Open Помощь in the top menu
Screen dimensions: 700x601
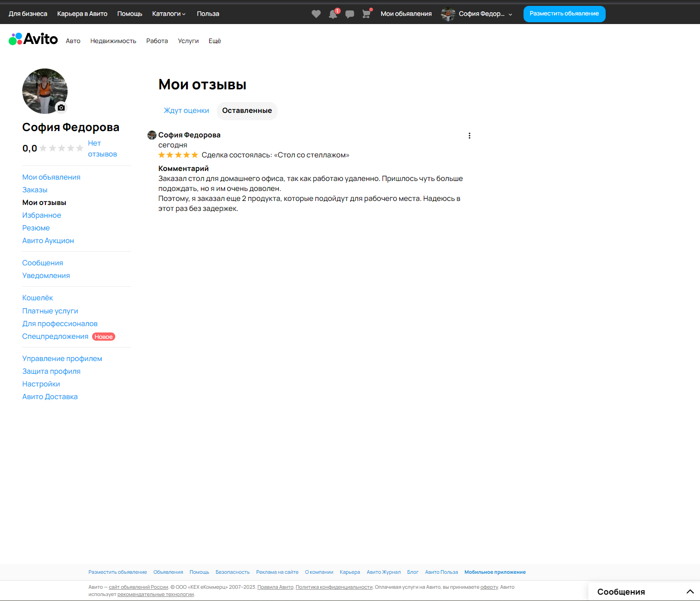130,14
